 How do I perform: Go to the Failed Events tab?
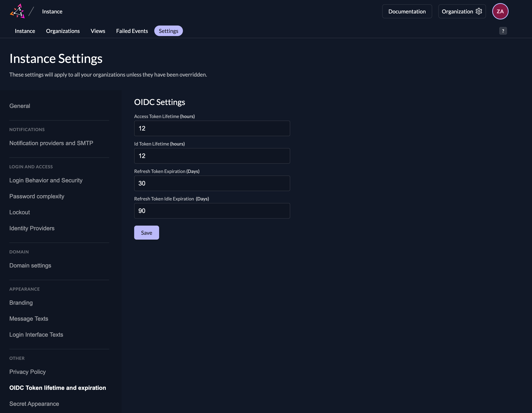click(132, 31)
